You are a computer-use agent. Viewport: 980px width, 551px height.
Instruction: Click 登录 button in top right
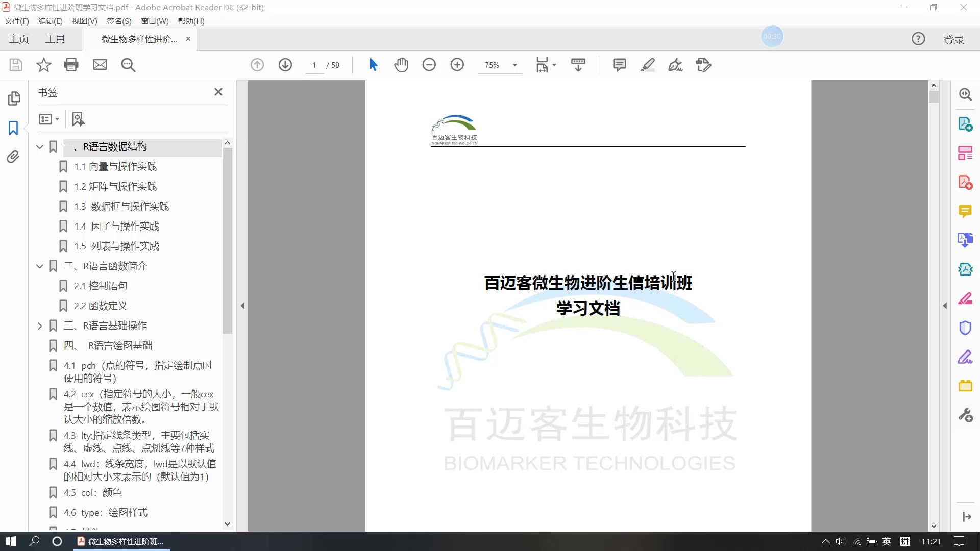[954, 38]
